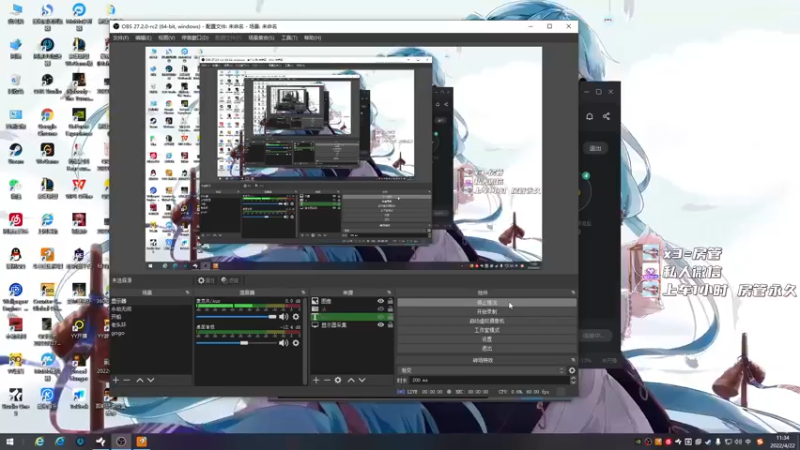800x450 pixels.
Task: Toggle visibility of second source row
Action: pos(381,309)
